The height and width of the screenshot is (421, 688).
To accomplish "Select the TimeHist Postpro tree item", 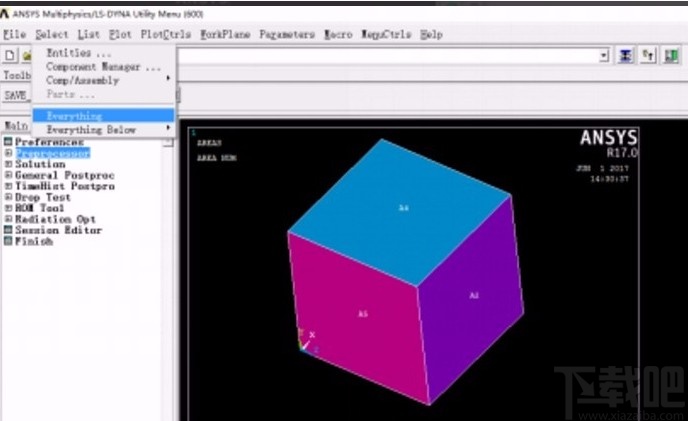I will (65, 186).
